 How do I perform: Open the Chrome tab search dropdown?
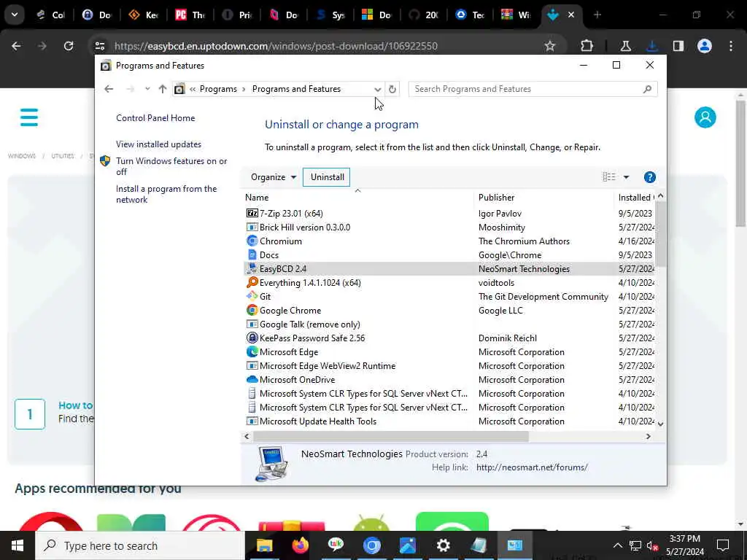[15, 15]
